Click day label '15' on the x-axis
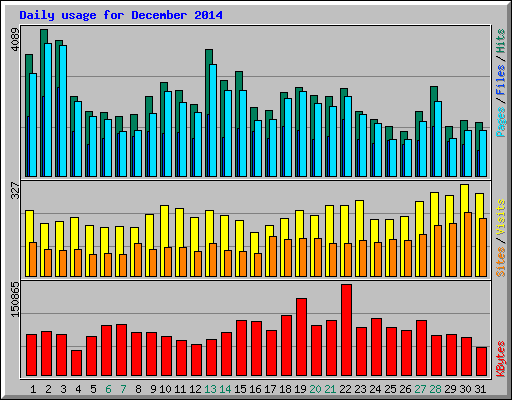Image resolution: width=512 pixels, height=400 pixels. [240, 389]
